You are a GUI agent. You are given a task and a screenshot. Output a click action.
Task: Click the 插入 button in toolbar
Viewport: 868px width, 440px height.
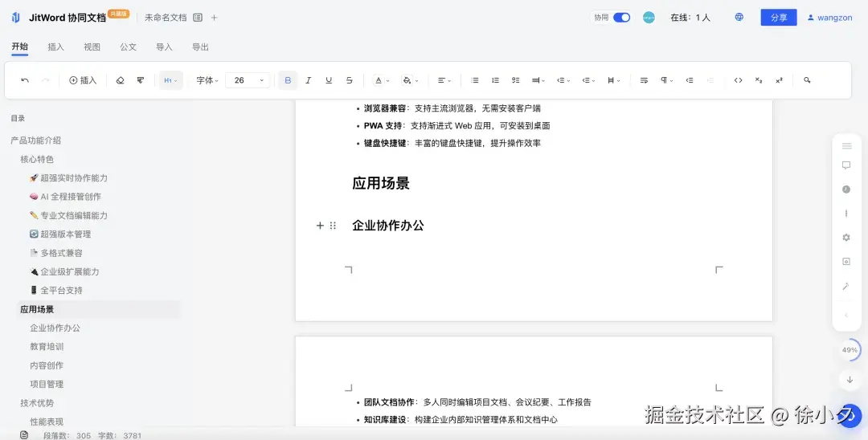(83, 80)
